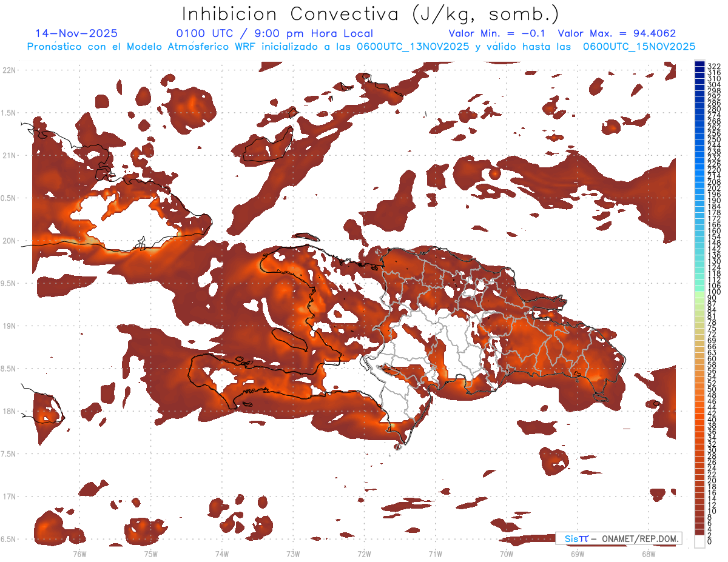Click the 22N latitude label
The height and width of the screenshot is (562, 728).
click(10, 70)
